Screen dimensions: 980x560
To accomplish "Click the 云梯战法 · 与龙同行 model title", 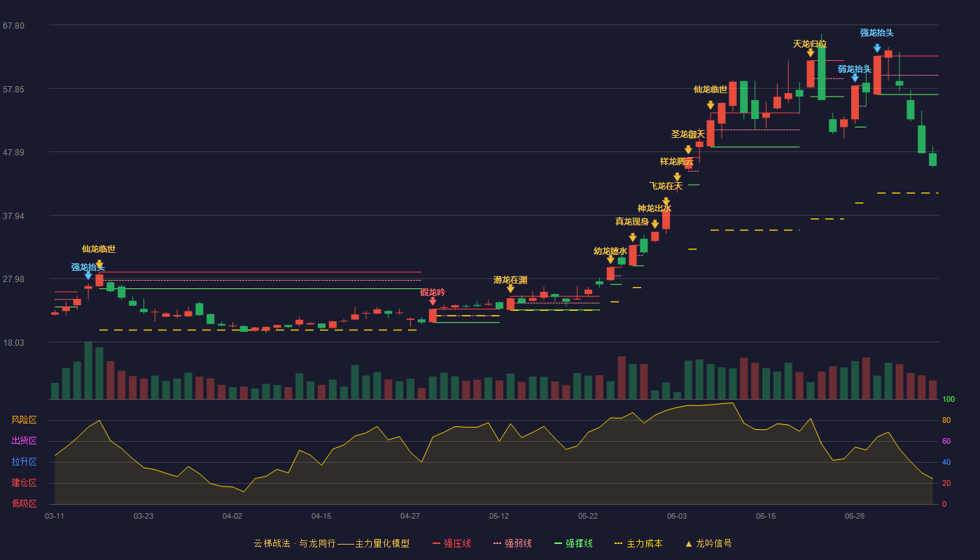I will click(x=332, y=543).
